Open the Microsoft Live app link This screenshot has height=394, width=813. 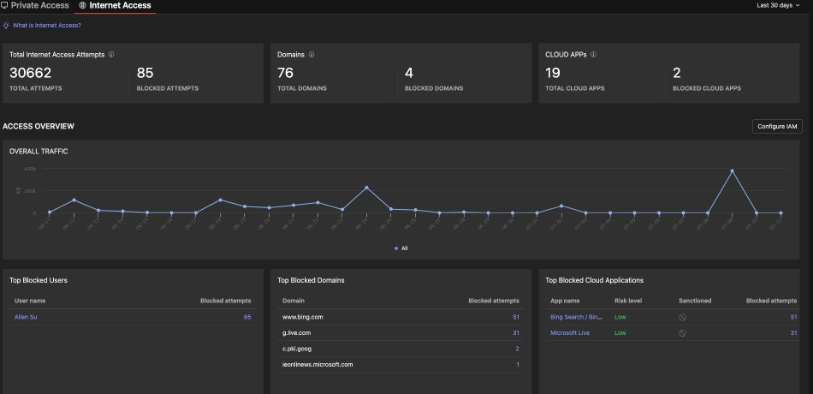click(x=570, y=333)
